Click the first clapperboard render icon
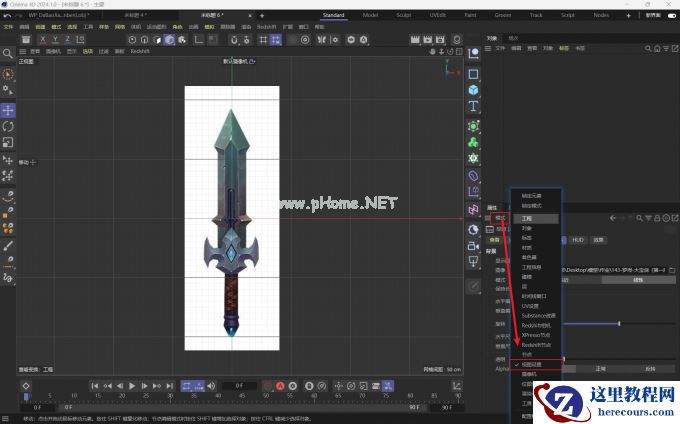The width and height of the screenshot is (680, 424). coord(415,40)
